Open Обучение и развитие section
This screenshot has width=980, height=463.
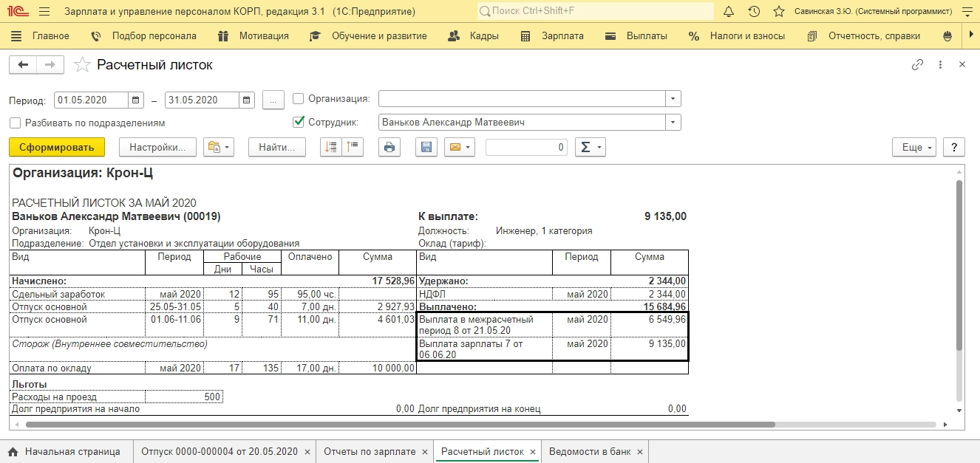368,35
